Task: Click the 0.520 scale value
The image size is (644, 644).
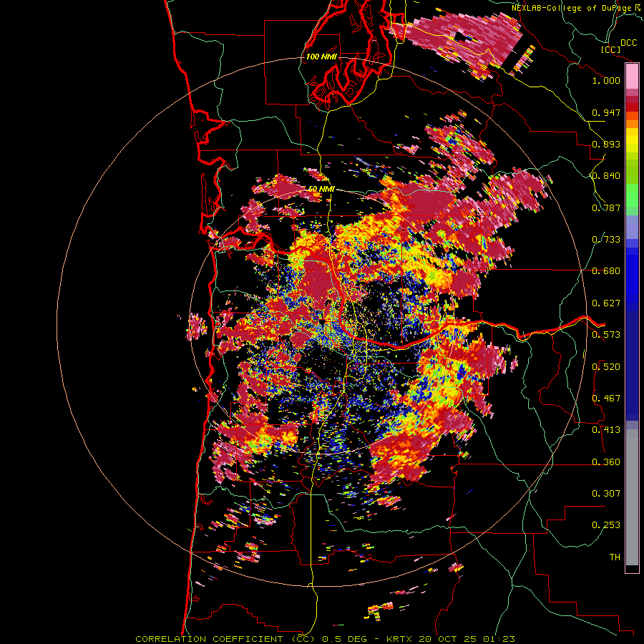Action: 606,367
